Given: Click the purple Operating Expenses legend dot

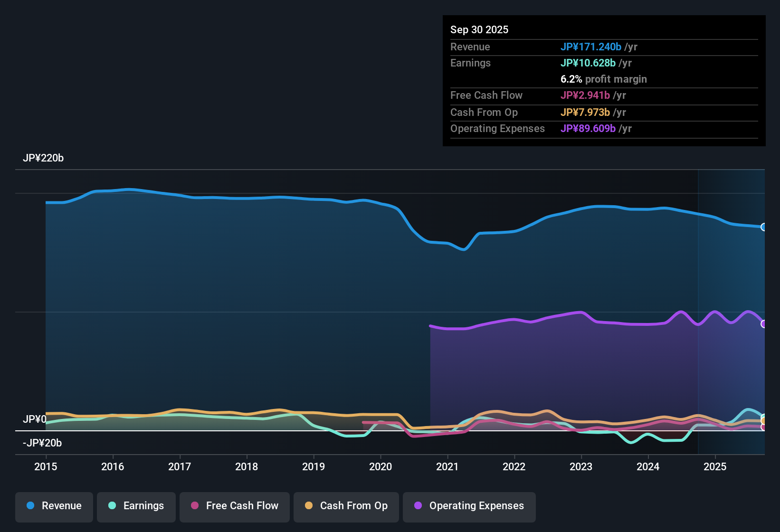Looking at the screenshot, I should pos(418,506).
